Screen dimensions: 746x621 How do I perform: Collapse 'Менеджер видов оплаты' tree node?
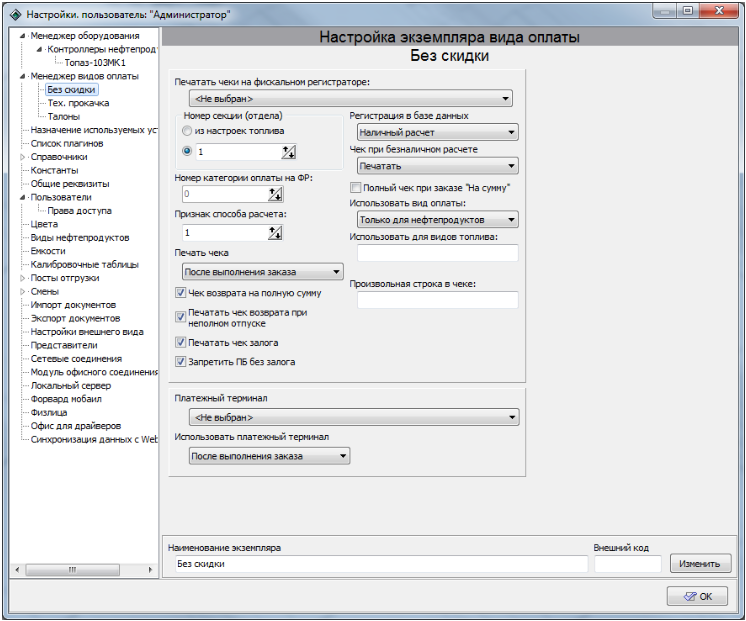pyautogui.click(x=22, y=76)
